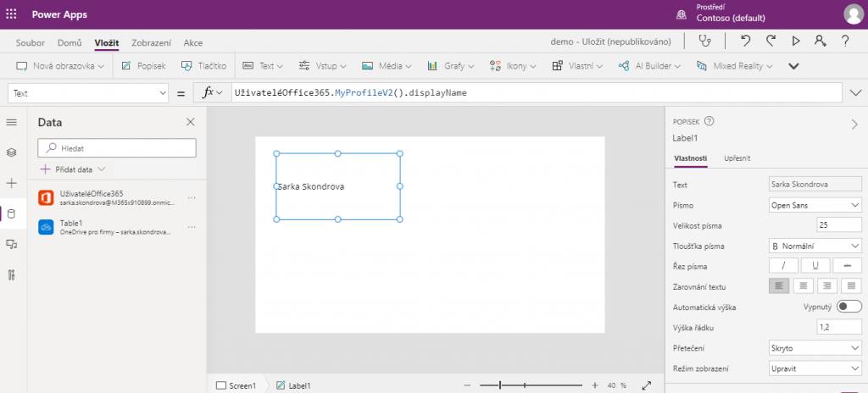This screenshot has height=393, width=868.
Task: Open the Písmo font dropdown
Action: pos(815,204)
